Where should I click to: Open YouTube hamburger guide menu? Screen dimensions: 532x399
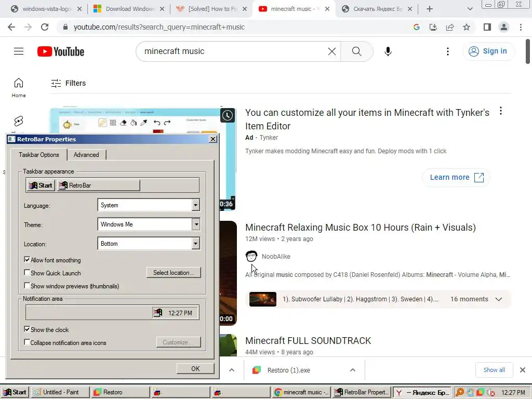(19, 51)
